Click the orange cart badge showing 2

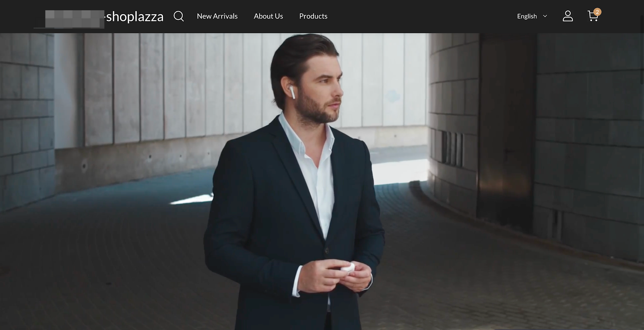[597, 12]
